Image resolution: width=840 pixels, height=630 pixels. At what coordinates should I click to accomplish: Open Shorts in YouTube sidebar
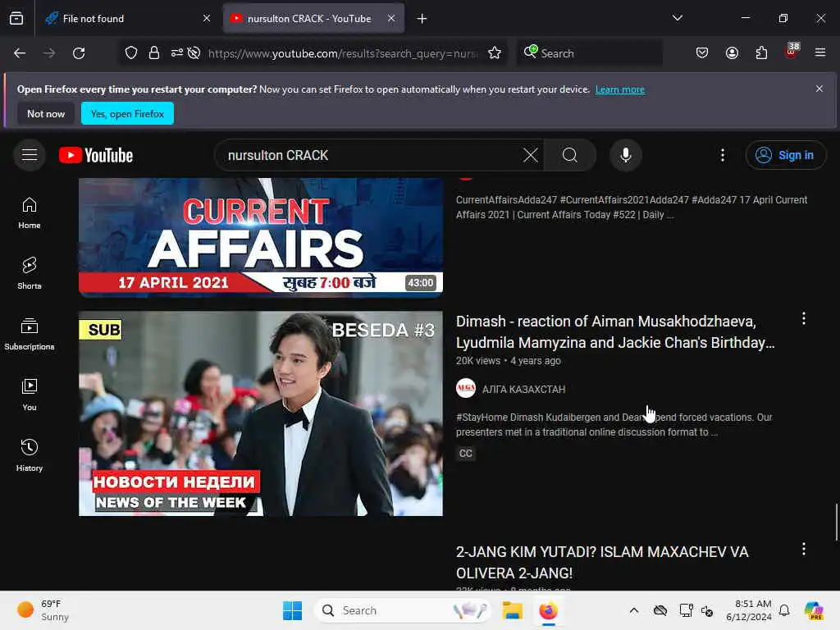click(30, 274)
